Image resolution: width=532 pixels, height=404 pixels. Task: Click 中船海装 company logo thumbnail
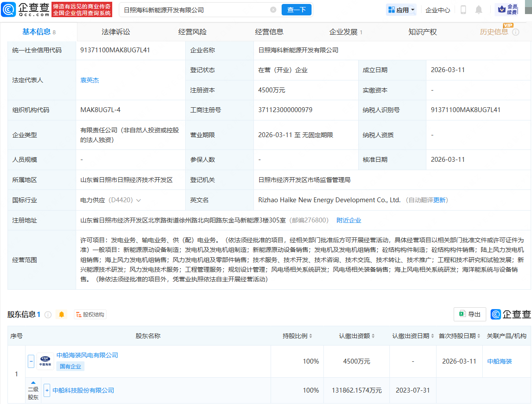point(45,361)
